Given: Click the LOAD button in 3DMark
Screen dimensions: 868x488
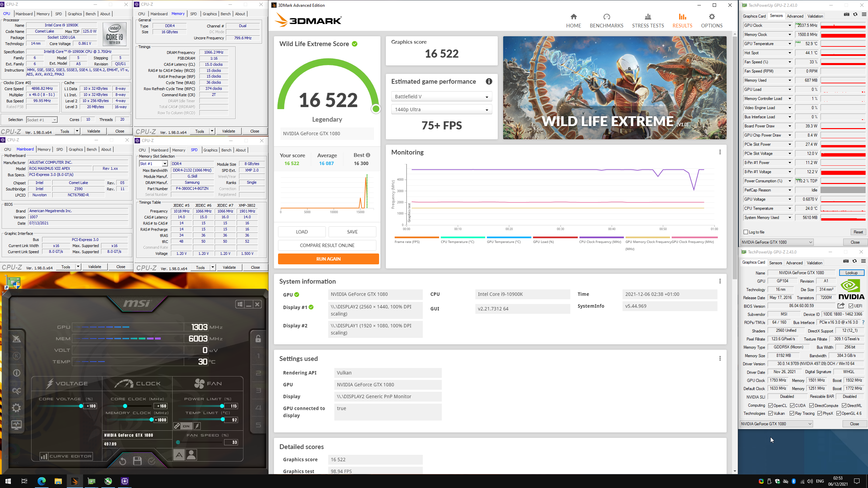Looking at the screenshot, I should (x=302, y=232).
